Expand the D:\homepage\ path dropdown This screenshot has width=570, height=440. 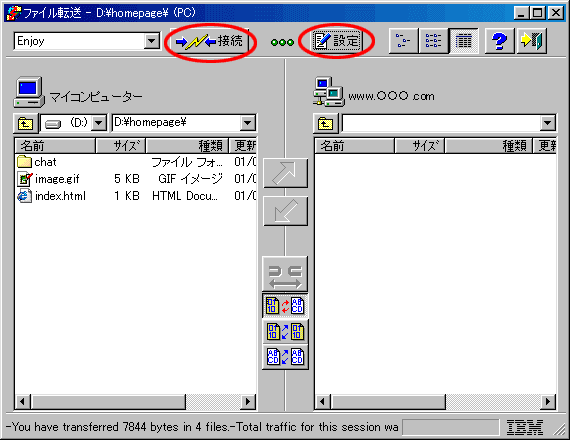click(247, 123)
